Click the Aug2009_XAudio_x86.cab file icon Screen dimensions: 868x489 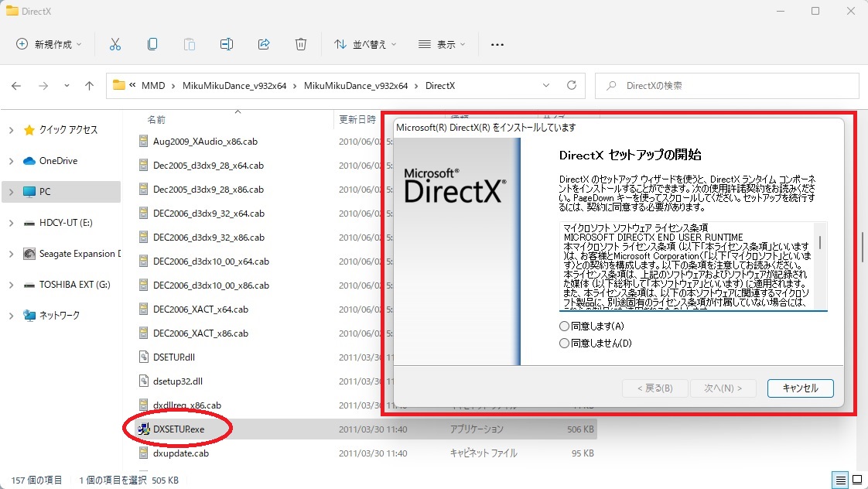(x=143, y=142)
